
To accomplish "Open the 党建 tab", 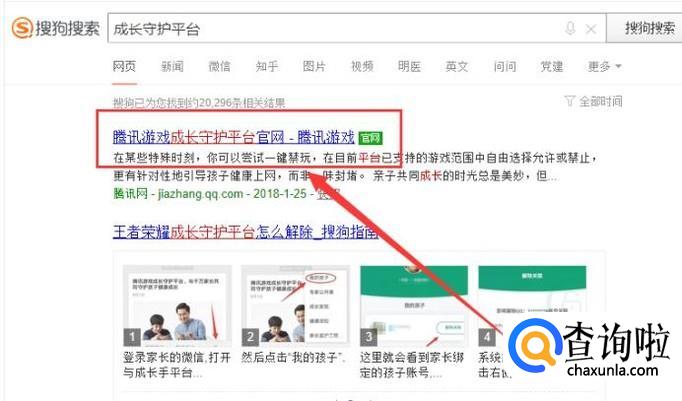I will point(552,66).
